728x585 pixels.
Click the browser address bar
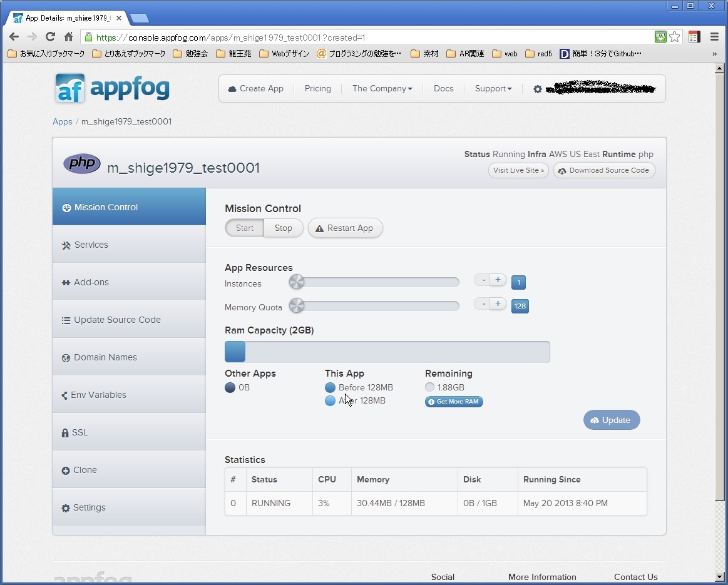click(367, 37)
